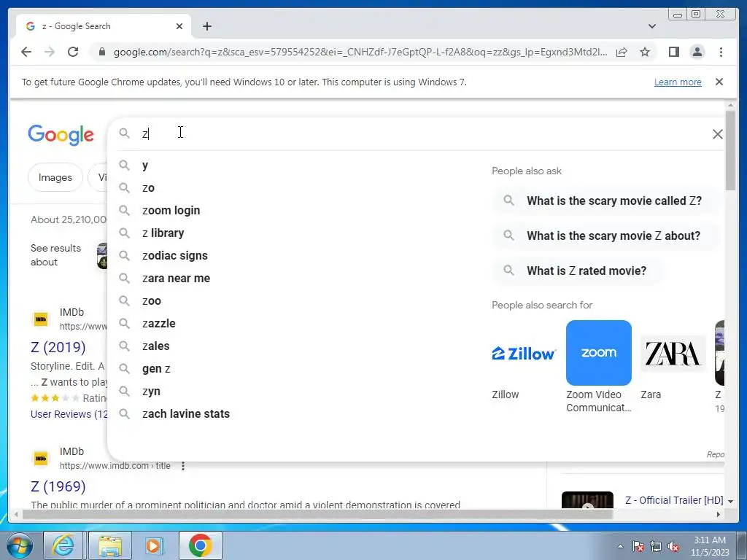Select the 'z - Google Search' tab
Viewport: 747px width, 560px height.
pos(103,26)
